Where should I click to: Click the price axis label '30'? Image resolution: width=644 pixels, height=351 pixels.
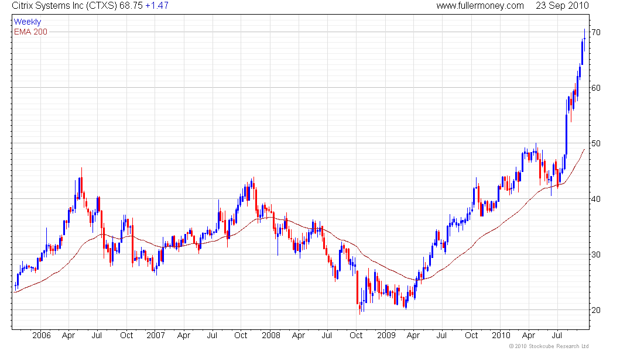click(x=596, y=254)
